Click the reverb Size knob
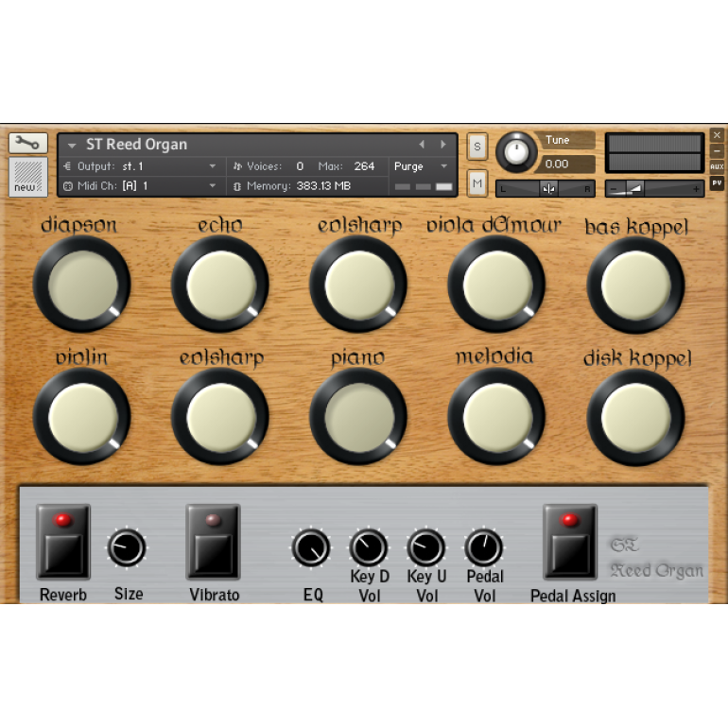Screen dimensions: 728x728 (127, 547)
